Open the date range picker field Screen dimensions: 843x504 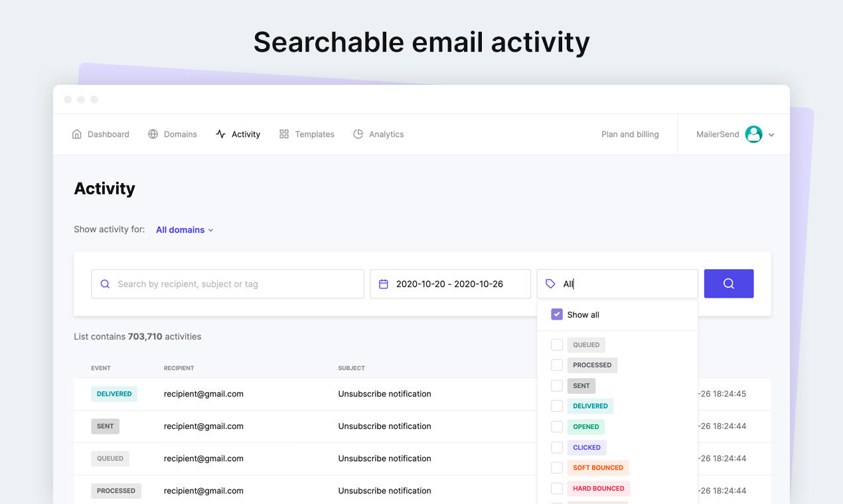tap(450, 284)
